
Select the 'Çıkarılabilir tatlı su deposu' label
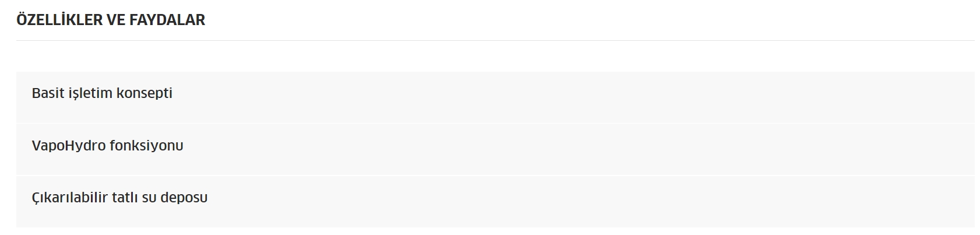(x=119, y=198)
